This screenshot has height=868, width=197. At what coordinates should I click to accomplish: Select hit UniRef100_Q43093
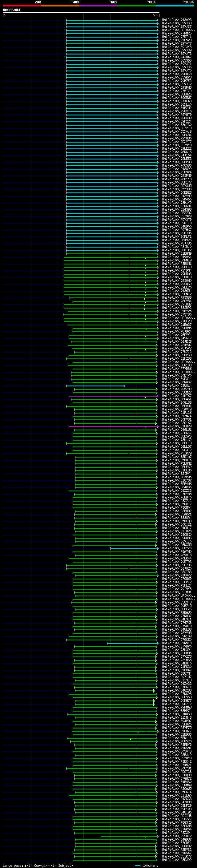pos(177,20)
